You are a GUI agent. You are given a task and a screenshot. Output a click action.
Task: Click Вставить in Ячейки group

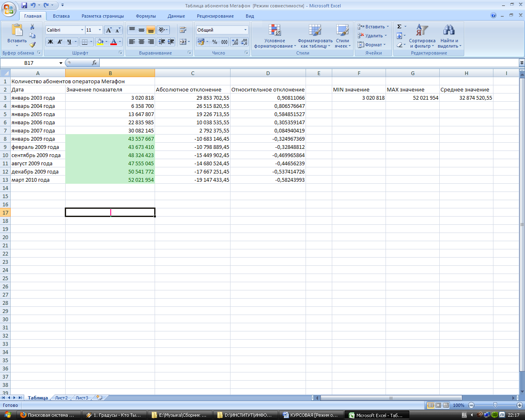point(373,27)
